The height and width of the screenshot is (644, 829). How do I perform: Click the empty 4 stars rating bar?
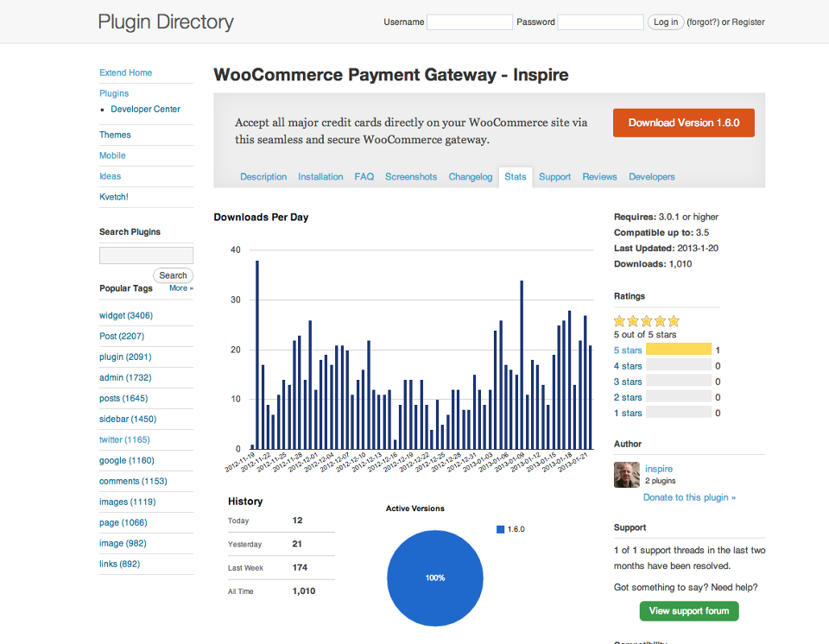679,365
